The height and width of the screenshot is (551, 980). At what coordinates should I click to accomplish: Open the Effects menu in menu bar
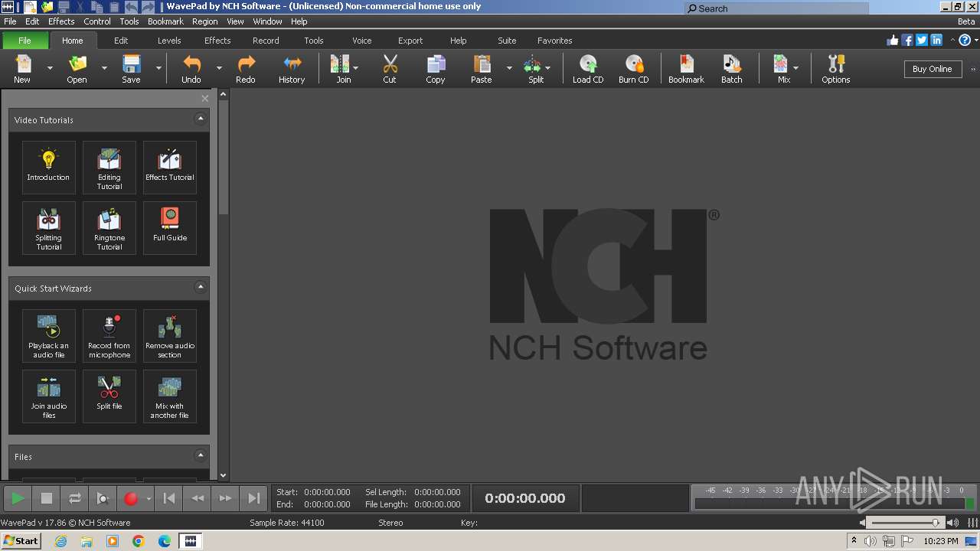[61, 21]
